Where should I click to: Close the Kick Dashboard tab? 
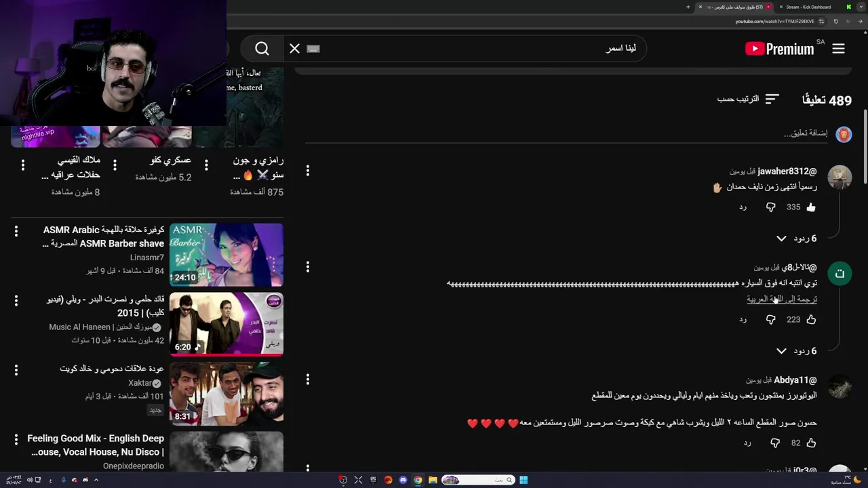point(781,7)
